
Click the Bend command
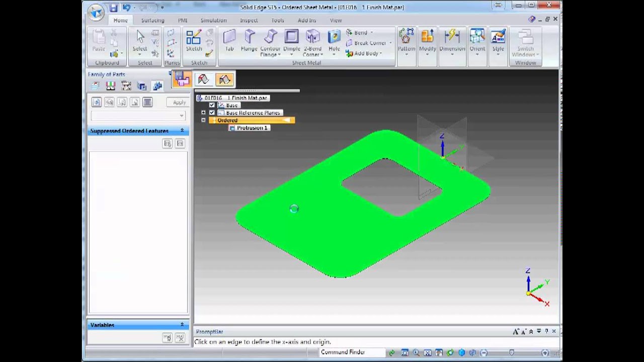[357, 33]
